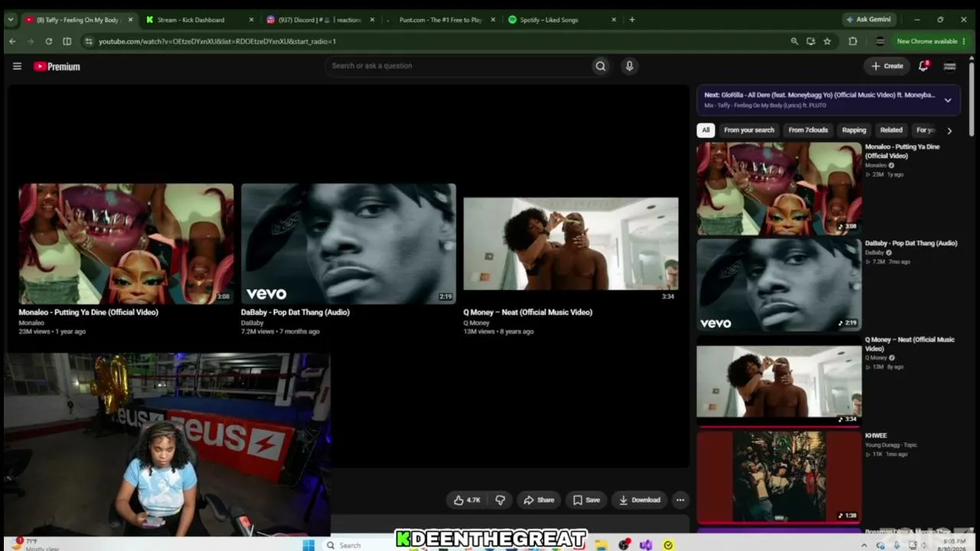Go to YouTube Premium home logo

click(x=57, y=67)
